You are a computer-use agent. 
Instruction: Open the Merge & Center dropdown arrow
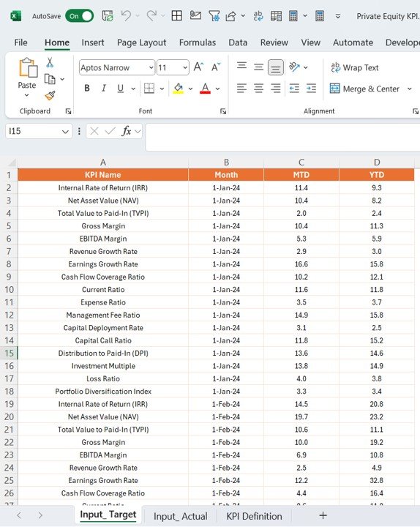point(410,89)
